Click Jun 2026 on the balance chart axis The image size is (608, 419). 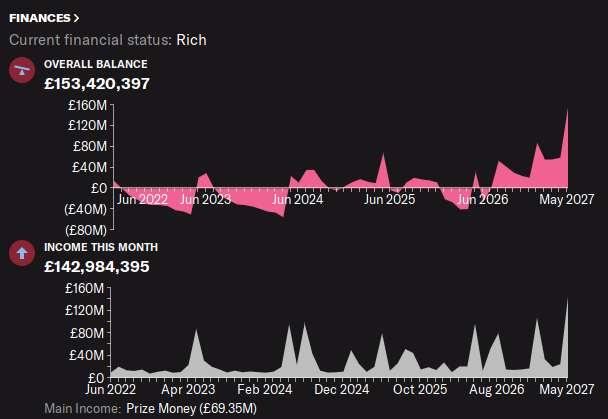pyautogui.click(x=482, y=200)
